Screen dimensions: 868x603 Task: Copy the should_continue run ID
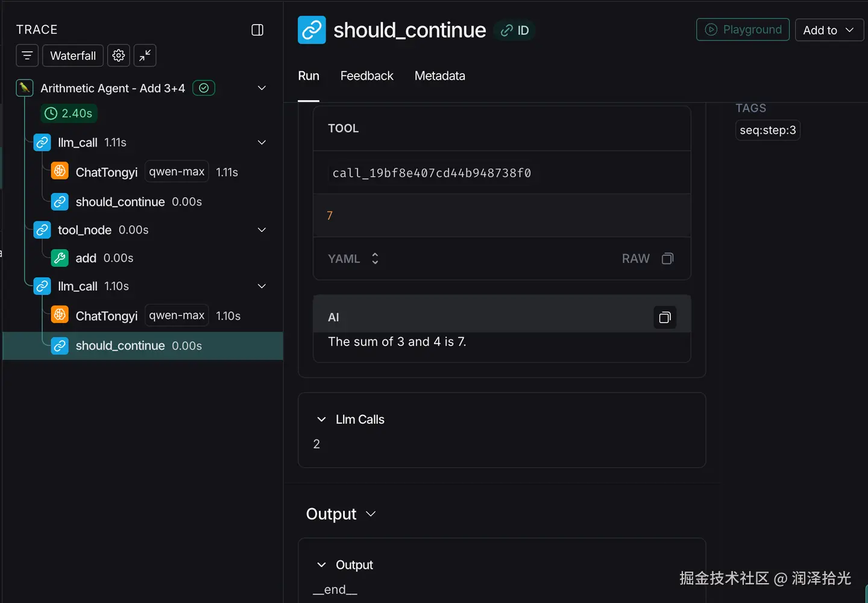pyautogui.click(x=515, y=30)
